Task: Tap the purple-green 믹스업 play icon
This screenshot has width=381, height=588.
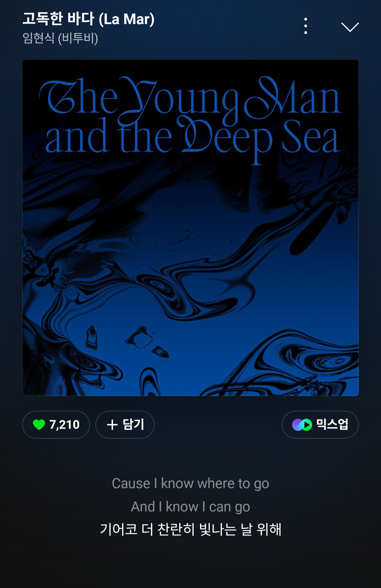Action: pyautogui.click(x=302, y=425)
